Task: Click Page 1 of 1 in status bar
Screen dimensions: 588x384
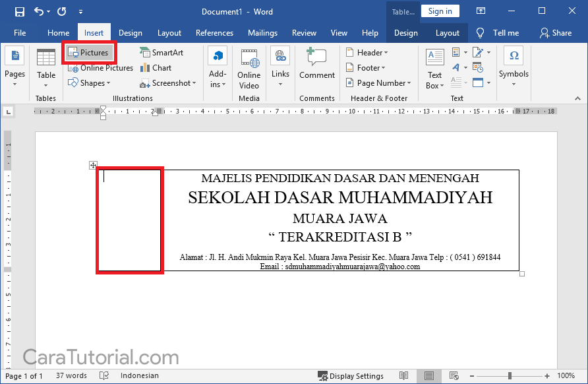Action: 24,375
